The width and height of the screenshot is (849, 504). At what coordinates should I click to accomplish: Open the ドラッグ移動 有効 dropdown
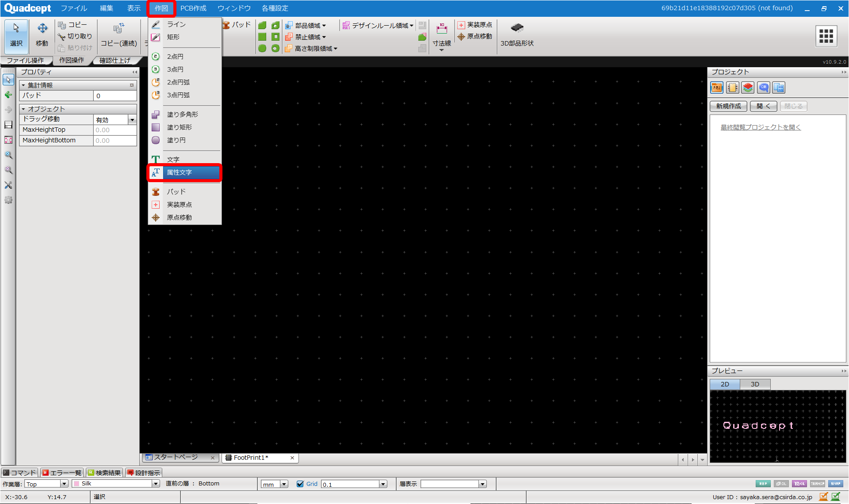click(x=132, y=120)
